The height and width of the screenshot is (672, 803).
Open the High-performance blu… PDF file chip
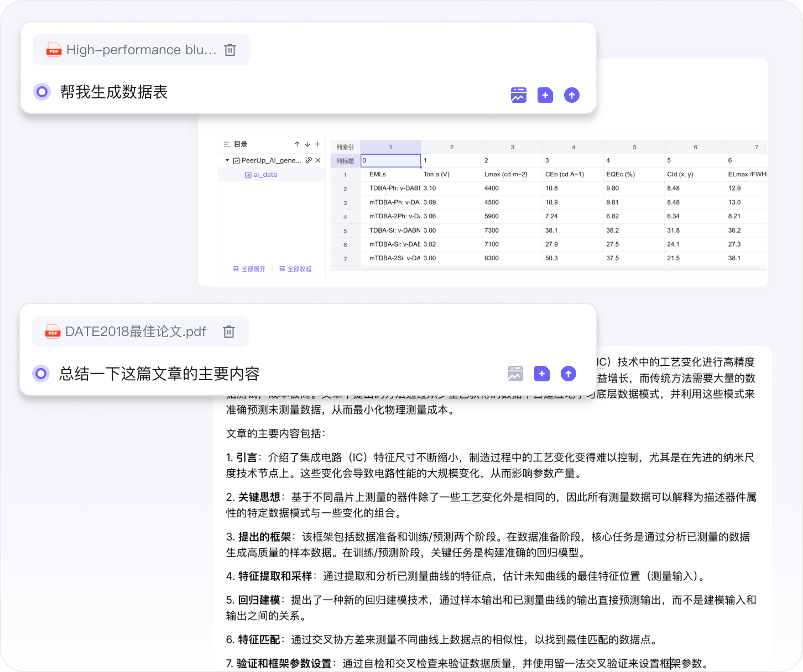click(141, 50)
